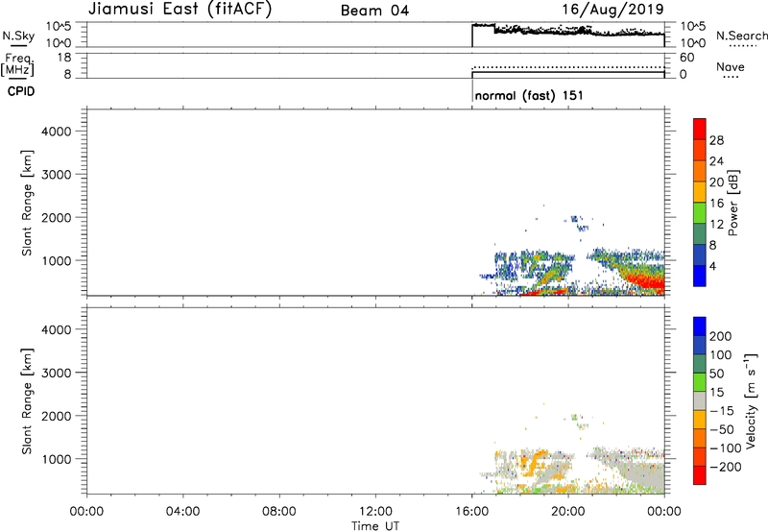This screenshot has height=532, width=768.
Task: Click the 'Time UT' axis title
Action: tap(375, 526)
